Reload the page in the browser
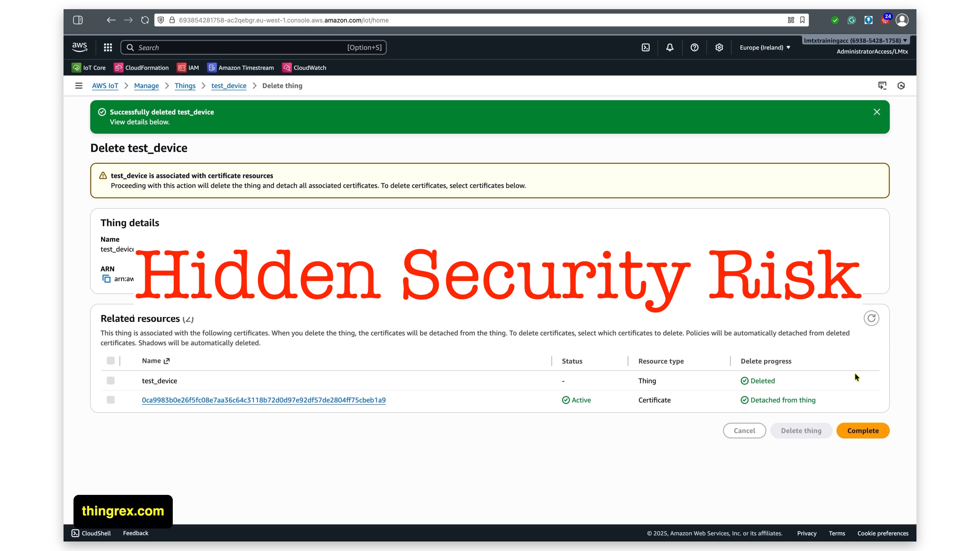980x551 pixels. (x=145, y=20)
